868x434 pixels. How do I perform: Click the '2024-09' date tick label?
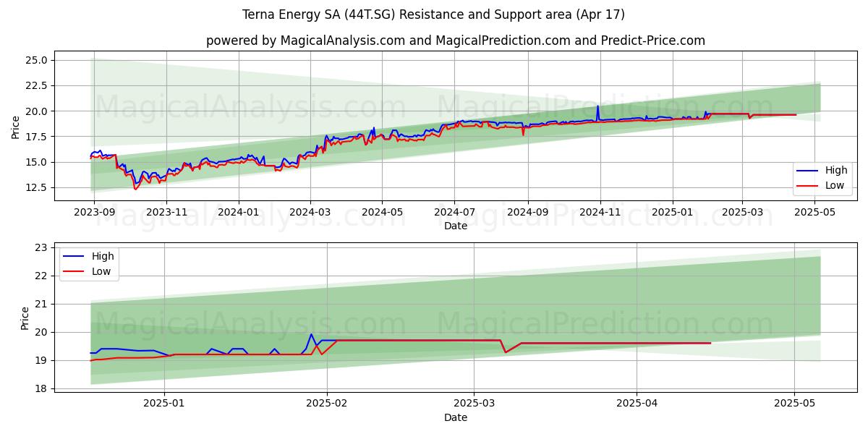pyautogui.click(x=527, y=212)
